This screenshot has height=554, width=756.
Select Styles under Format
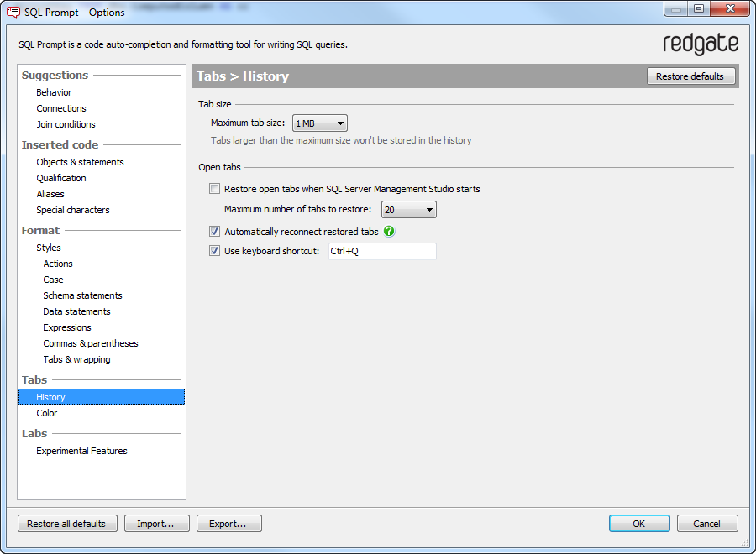[x=49, y=248]
